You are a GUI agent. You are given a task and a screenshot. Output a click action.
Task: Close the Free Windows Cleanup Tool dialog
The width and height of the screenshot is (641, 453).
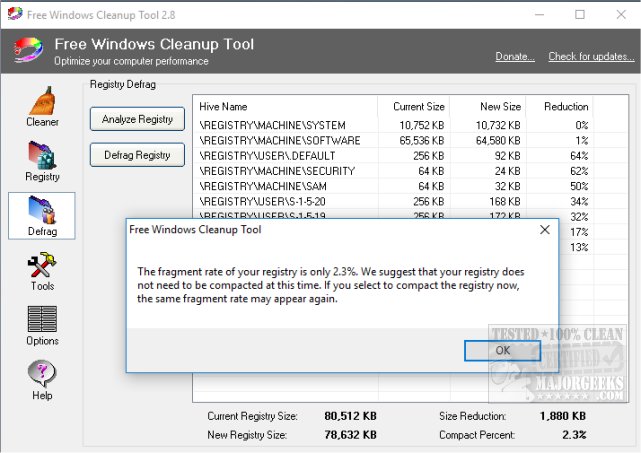click(545, 229)
